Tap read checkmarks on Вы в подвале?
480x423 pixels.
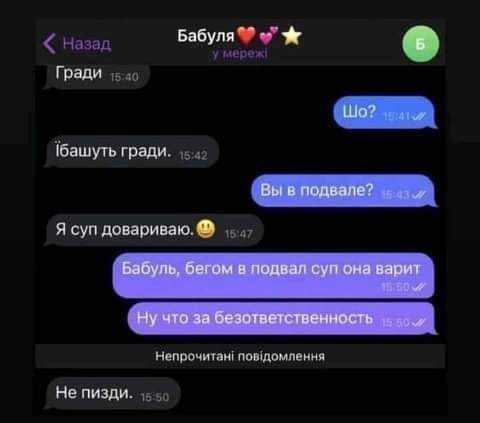coord(419,195)
